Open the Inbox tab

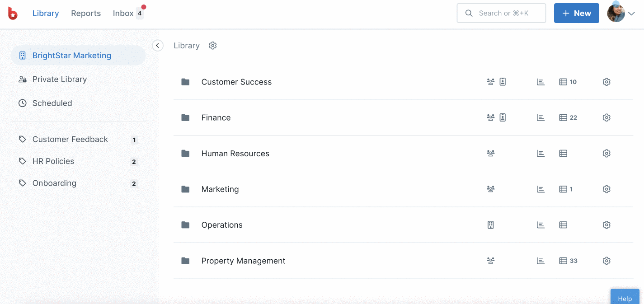tap(123, 14)
